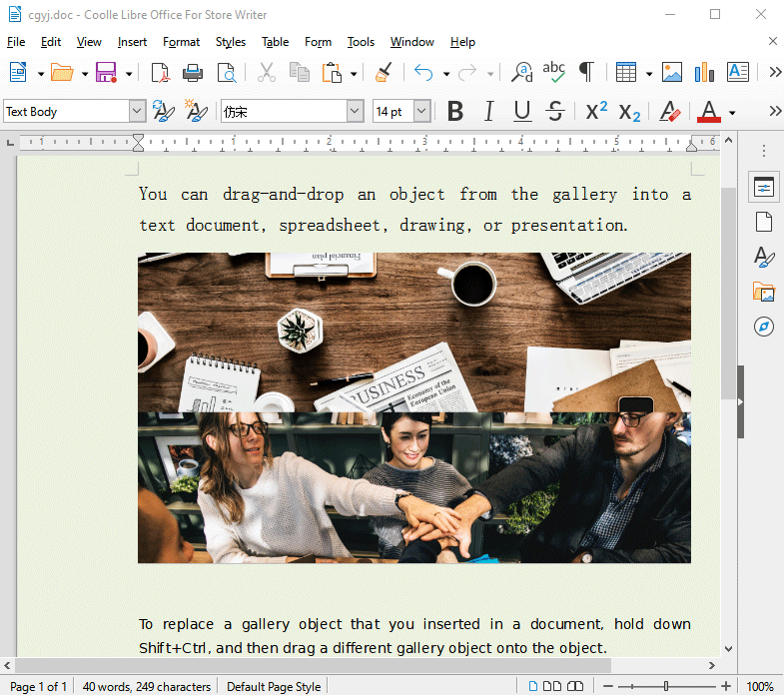The height and width of the screenshot is (695, 784).
Task: Toggle Bold formatting
Action: [455, 112]
